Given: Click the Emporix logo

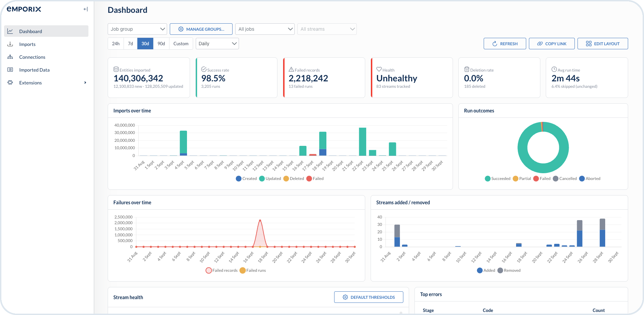Looking at the screenshot, I should click(x=24, y=9).
